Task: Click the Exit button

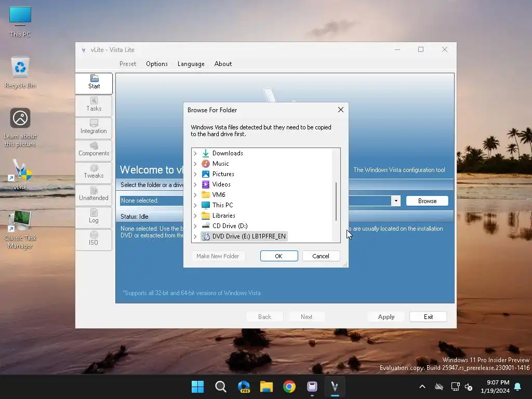Action: pos(428,316)
